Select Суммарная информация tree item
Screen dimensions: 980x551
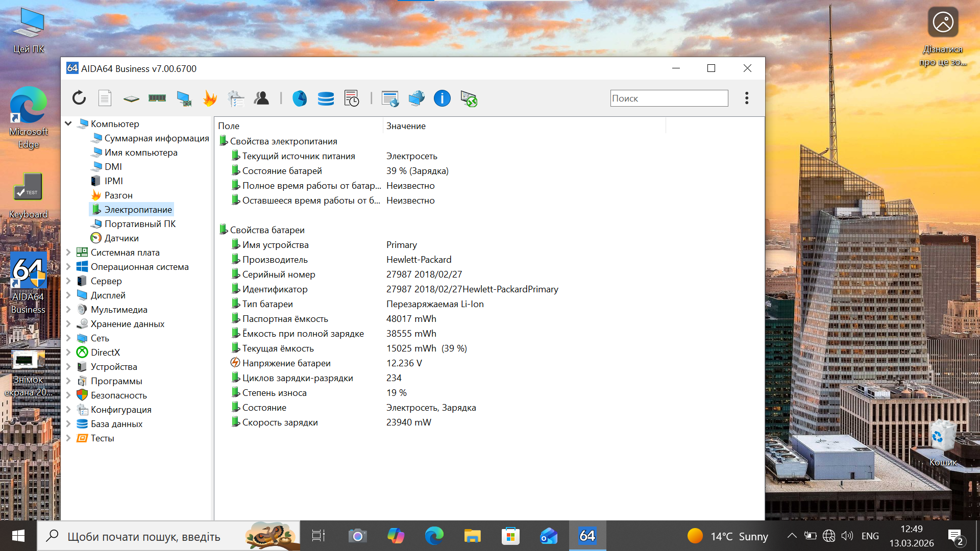[x=156, y=138]
